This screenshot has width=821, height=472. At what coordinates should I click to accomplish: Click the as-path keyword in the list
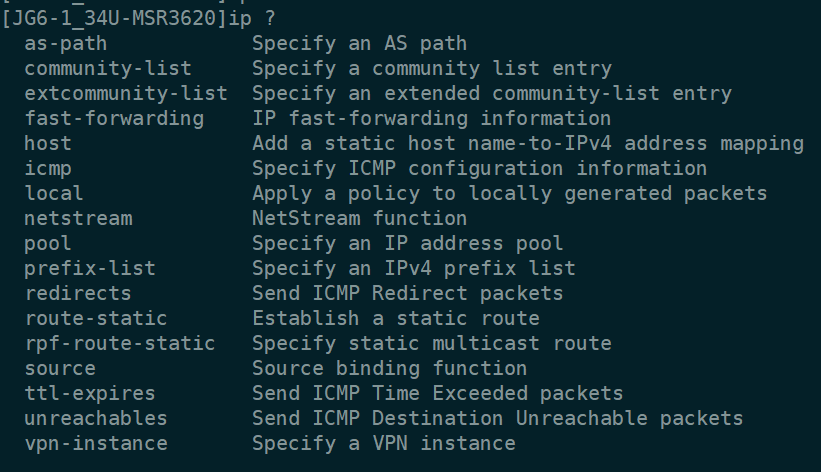click(65, 44)
